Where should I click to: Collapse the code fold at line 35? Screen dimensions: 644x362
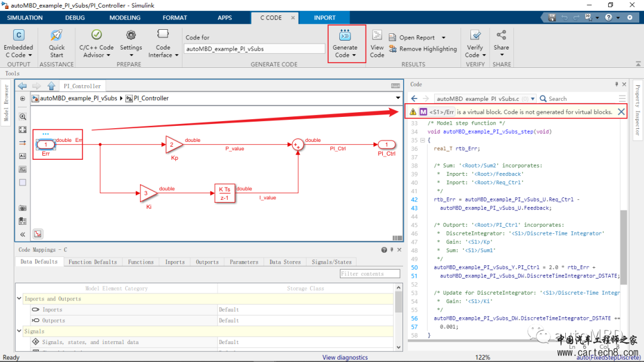422,140
